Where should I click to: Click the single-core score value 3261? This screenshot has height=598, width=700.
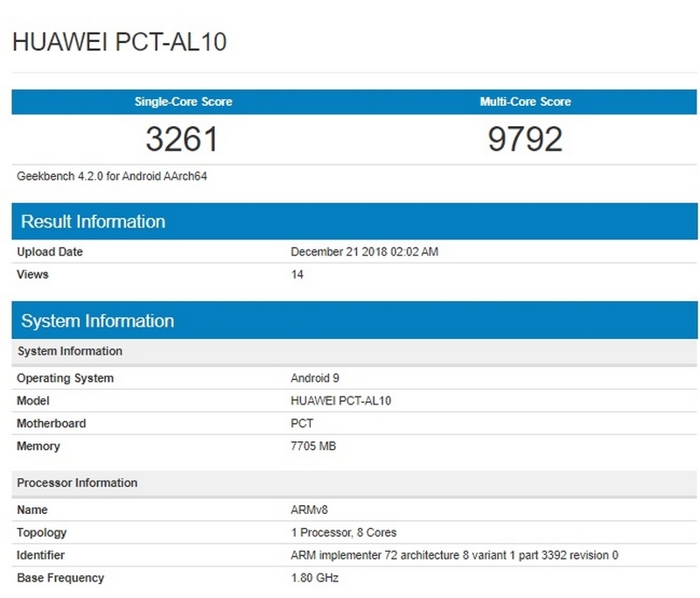182,139
